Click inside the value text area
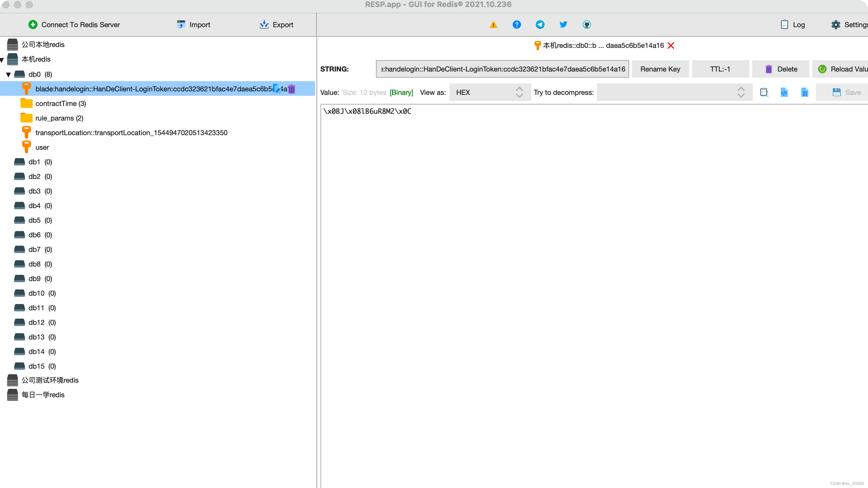This screenshot has height=488, width=868. click(594, 296)
